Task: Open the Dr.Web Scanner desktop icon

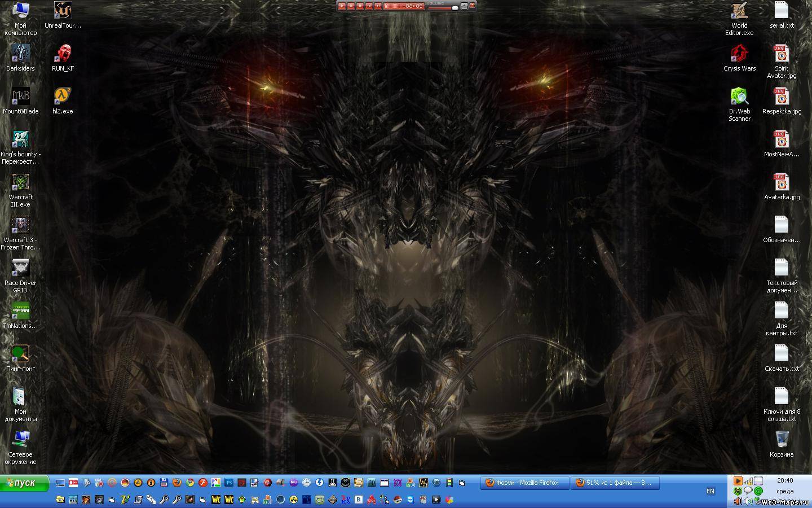Action: click(739, 97)
